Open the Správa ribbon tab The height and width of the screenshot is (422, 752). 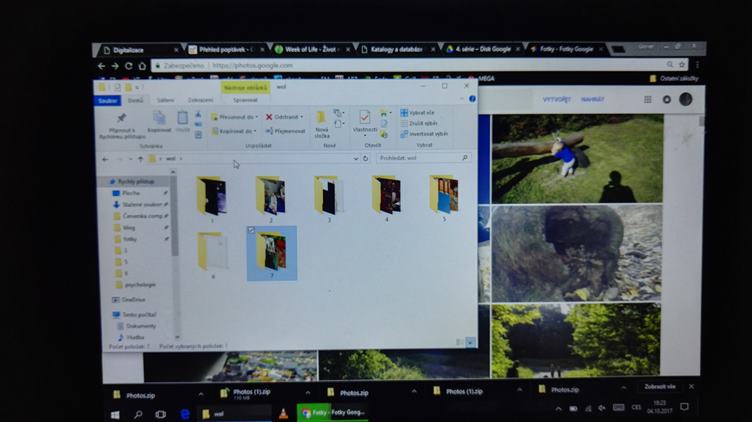(245, 100)
